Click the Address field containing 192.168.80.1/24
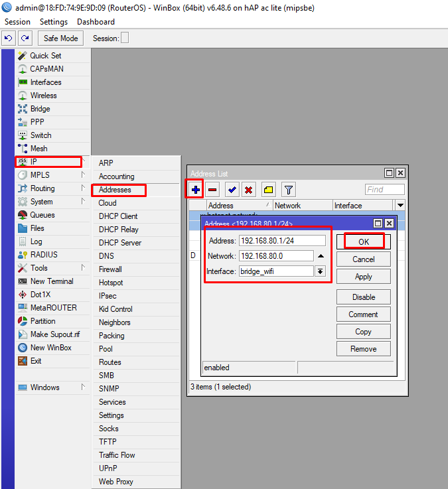Viewport: 448px width, 489px height. coord(282,241)
